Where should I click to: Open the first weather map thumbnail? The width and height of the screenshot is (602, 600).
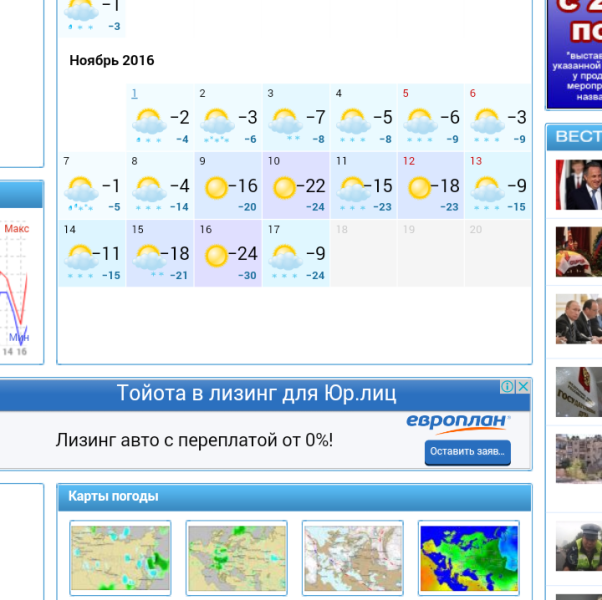(120, 558)
